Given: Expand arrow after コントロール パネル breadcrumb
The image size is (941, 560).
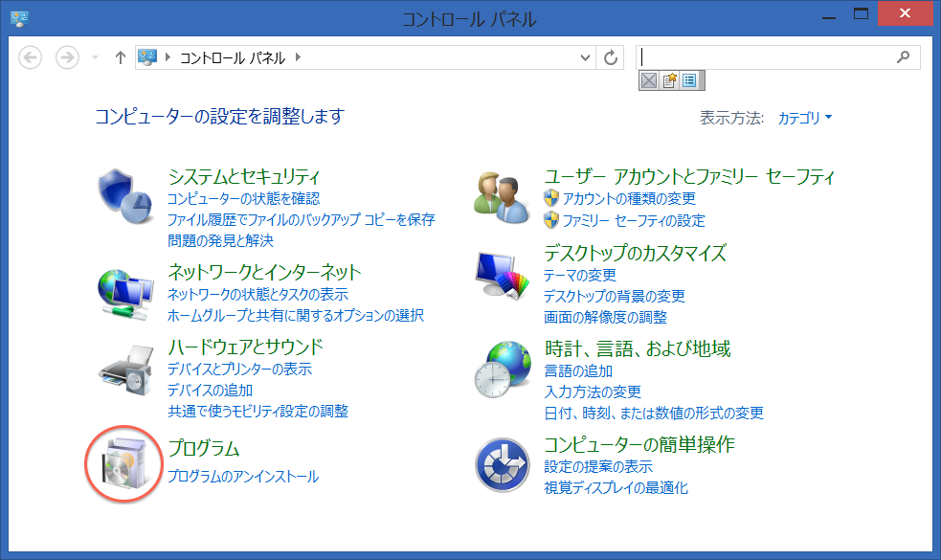Looking at the screenshot, I should click(x=298, y=57).
